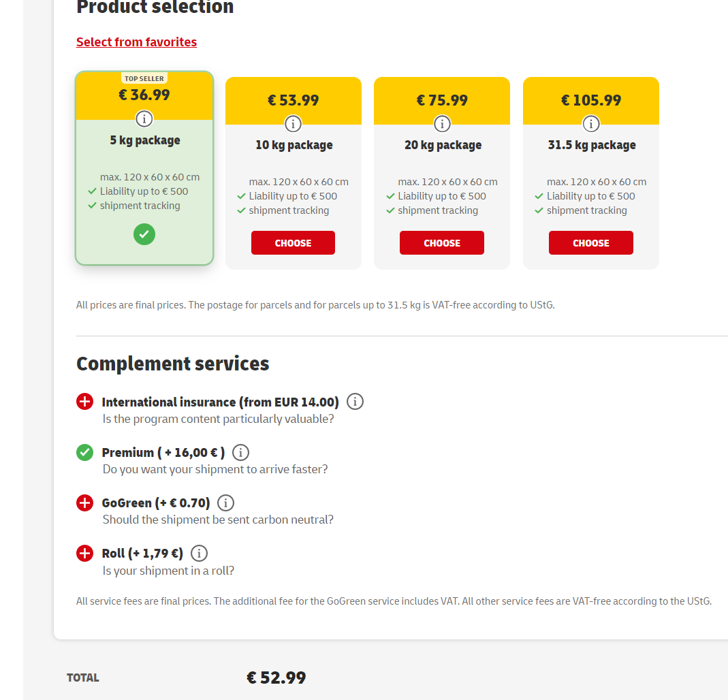
Task: Choose the 10 kg package
Action: click(x=293, y=243)
